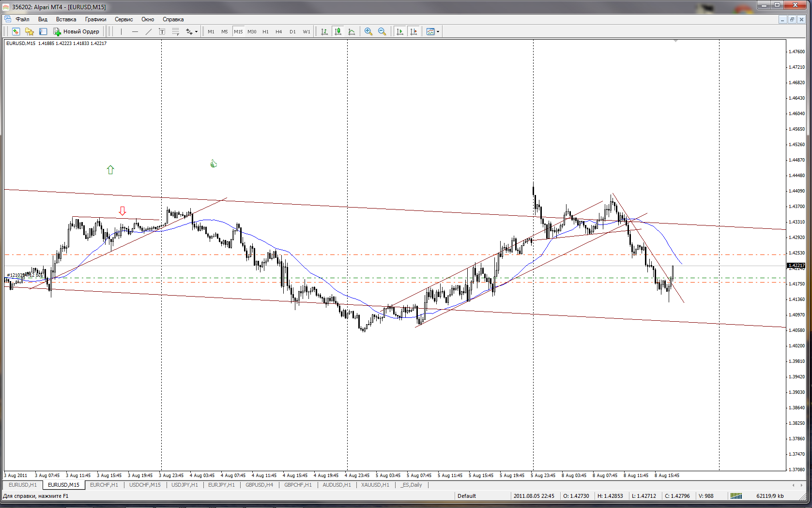Click the Default profile status field

[x=467, y=496]
